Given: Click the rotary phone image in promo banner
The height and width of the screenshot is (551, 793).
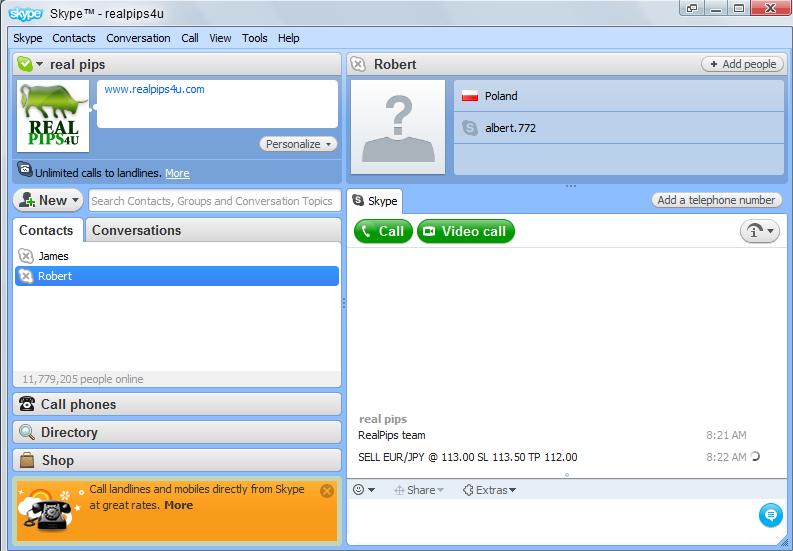Looking at the screenshot, I should coord(47,514).
